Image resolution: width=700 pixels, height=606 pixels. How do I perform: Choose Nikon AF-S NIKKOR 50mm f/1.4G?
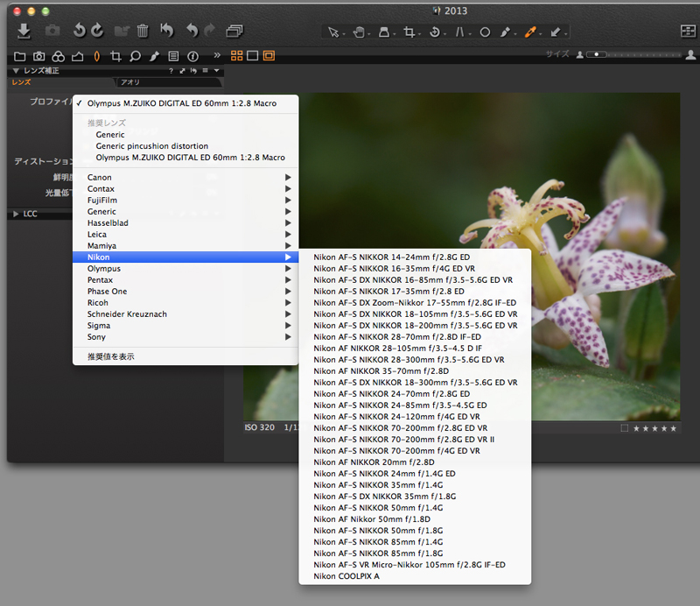click(378, 507)
